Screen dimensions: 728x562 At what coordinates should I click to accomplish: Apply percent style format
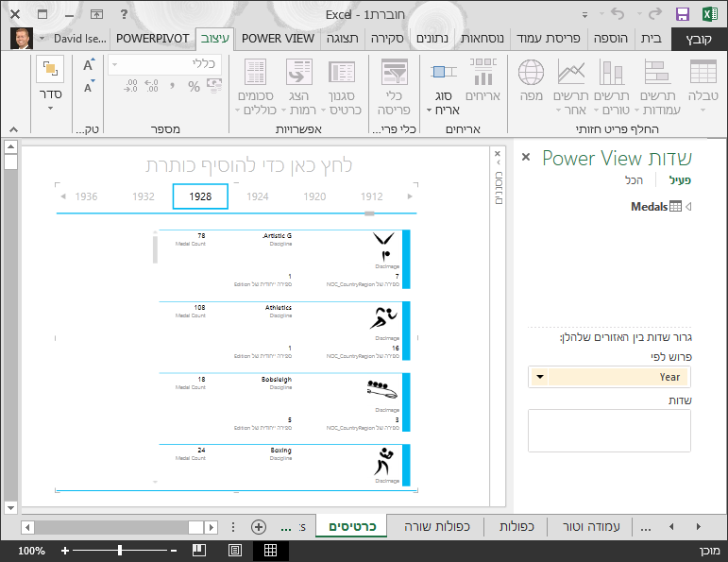tap(195, 86)
